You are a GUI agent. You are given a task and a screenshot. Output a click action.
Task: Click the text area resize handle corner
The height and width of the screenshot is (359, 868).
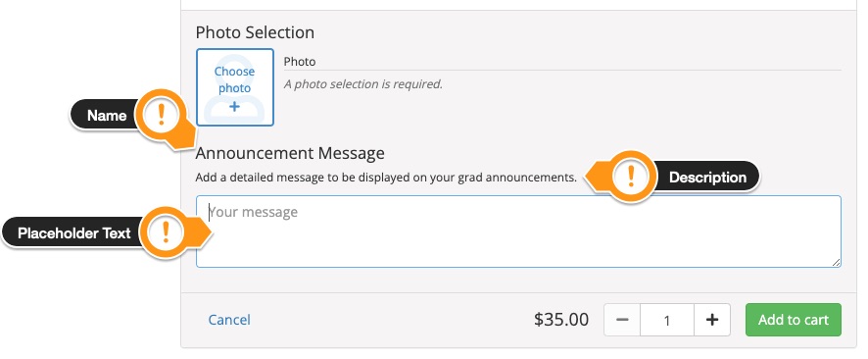pos(836,262)
